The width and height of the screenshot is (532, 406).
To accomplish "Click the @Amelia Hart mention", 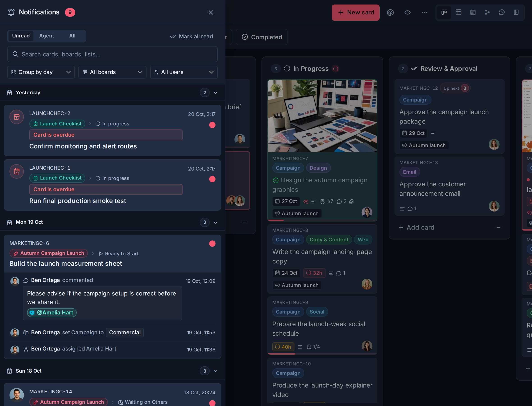I will point(52,312).
